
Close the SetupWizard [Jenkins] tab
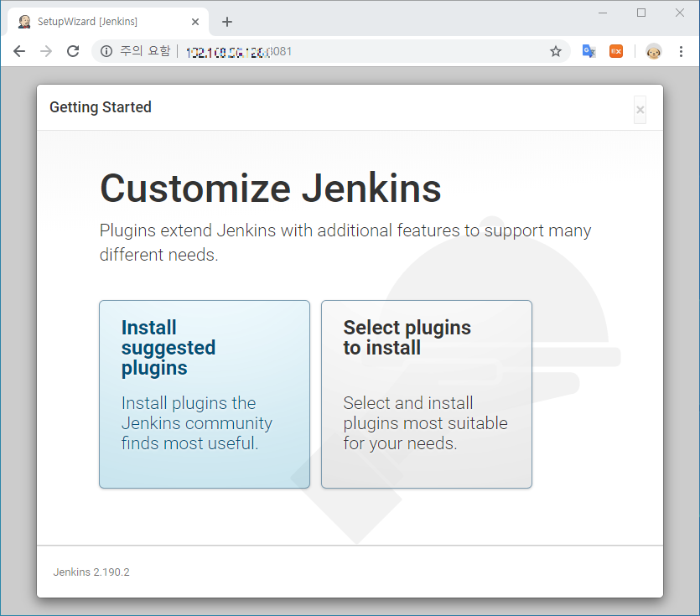tap(195, 22)
